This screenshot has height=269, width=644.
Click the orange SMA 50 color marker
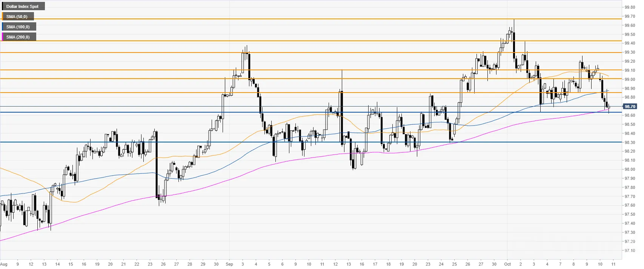(x=3, y=17)
